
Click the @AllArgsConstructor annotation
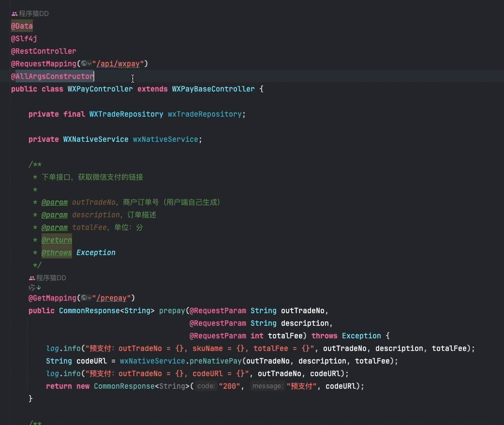coord(52,76)
